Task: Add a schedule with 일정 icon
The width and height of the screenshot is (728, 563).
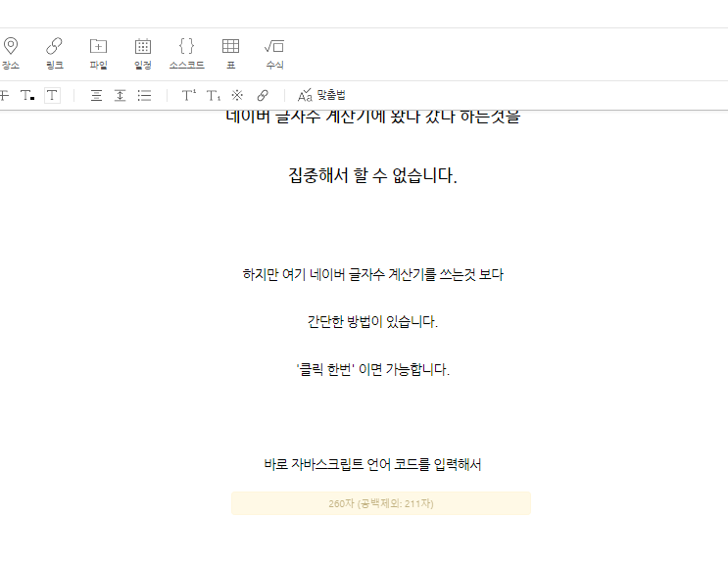Action: pos(142,53)
